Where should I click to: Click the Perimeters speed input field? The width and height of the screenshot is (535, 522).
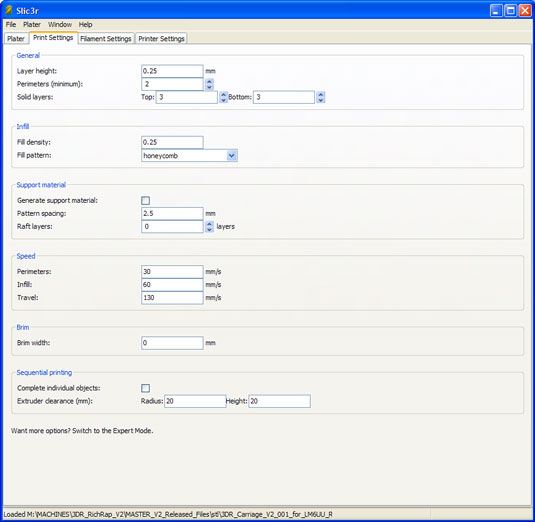172,272
